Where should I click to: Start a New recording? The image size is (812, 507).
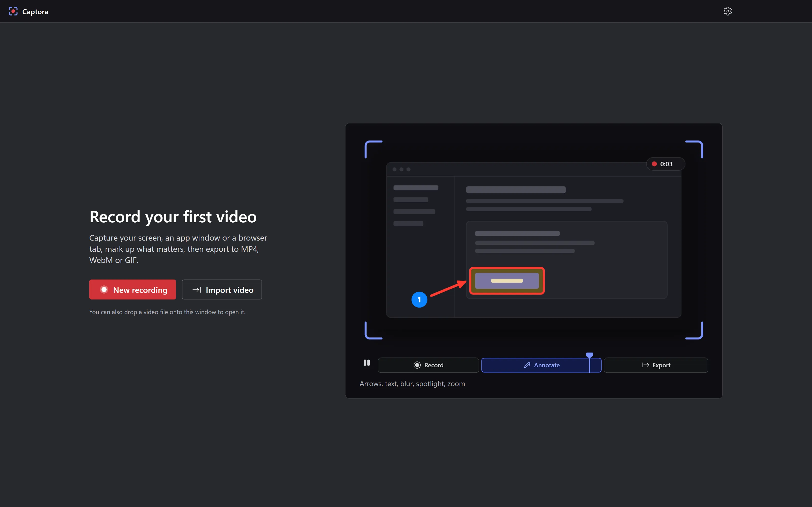[x=132, y=289]
